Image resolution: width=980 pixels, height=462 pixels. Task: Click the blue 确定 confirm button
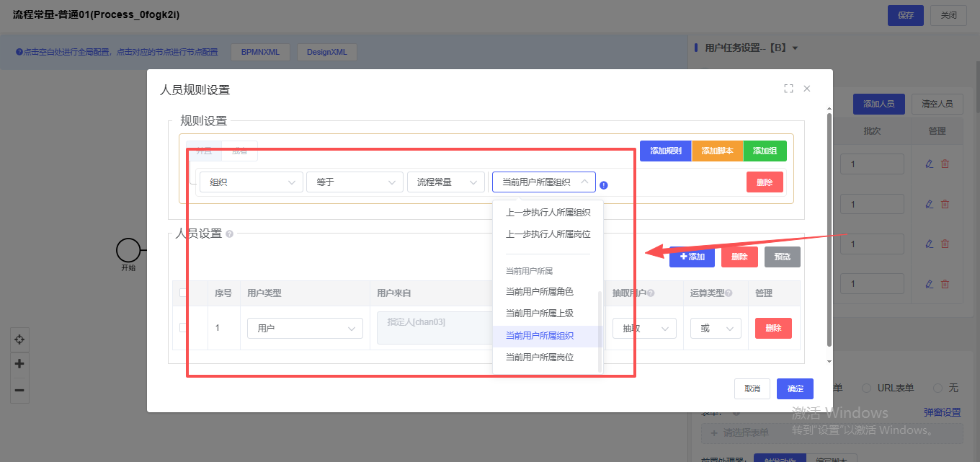point(795,388)
